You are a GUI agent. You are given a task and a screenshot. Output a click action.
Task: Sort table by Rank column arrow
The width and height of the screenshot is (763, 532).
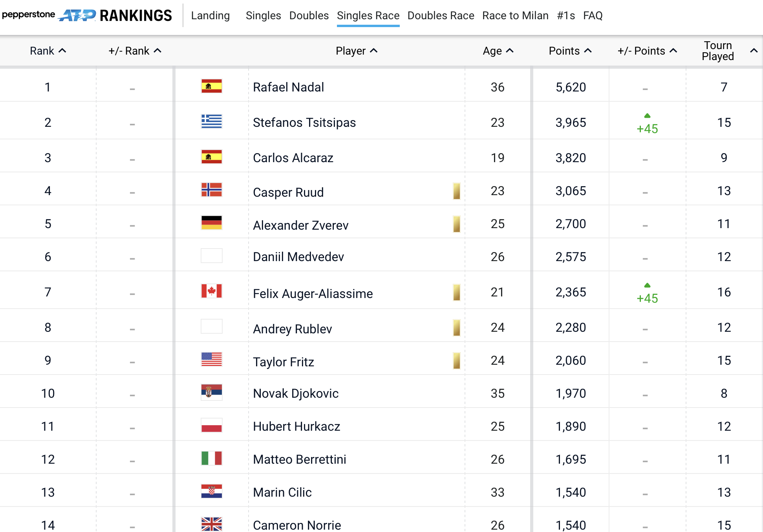pyautogui.click(x=62, y=51)
